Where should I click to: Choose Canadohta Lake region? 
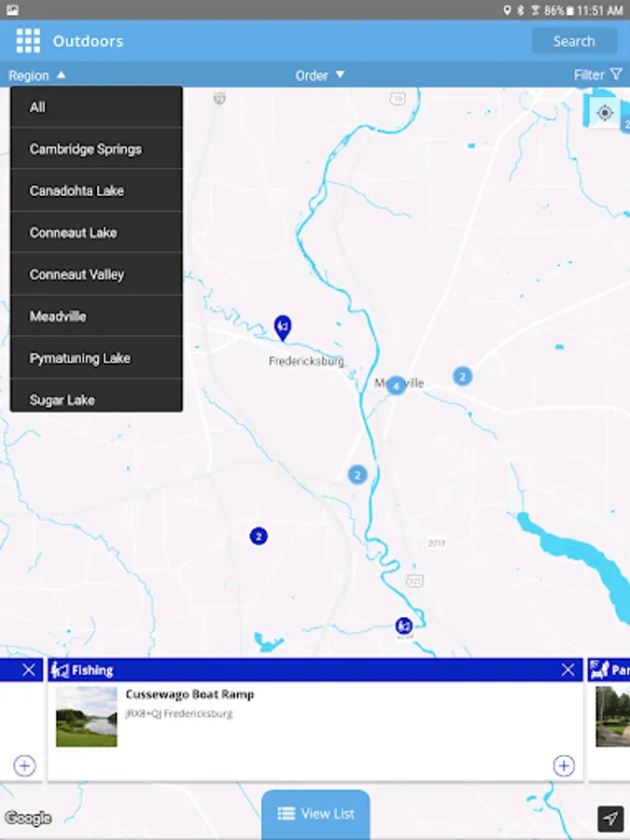point(96,190)
